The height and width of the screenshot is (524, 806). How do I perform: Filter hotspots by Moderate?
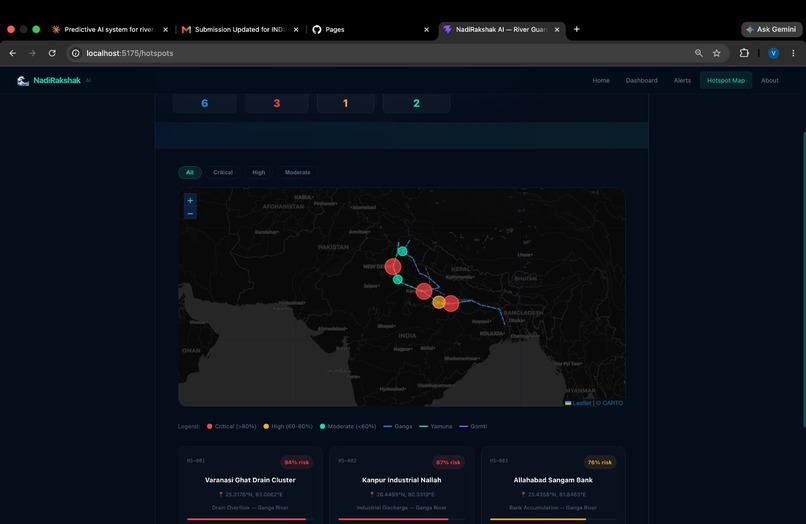tap(297, 172)
